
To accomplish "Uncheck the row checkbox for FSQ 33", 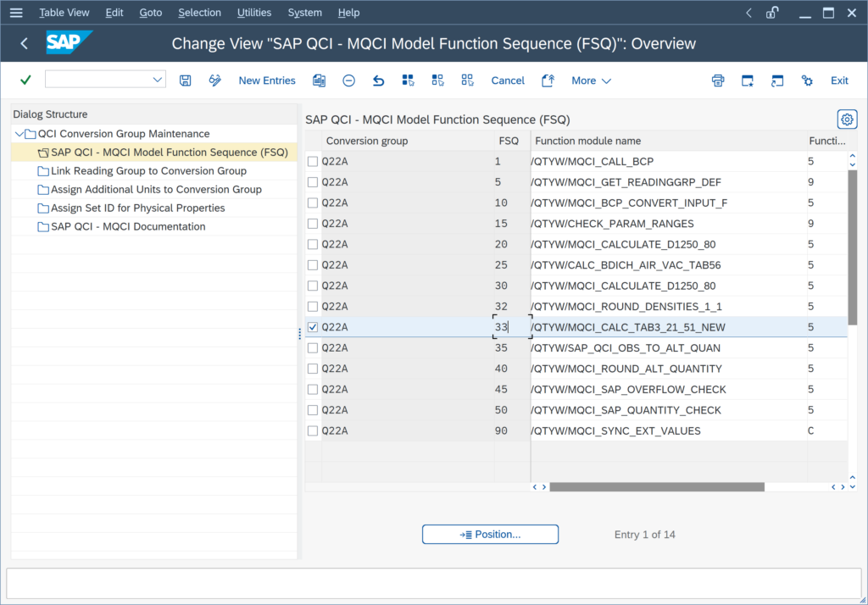I will 313,327.
